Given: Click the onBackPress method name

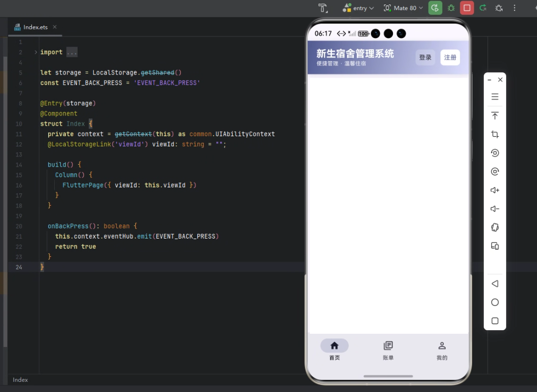Looking at the screenshot, I should point(68,226).
